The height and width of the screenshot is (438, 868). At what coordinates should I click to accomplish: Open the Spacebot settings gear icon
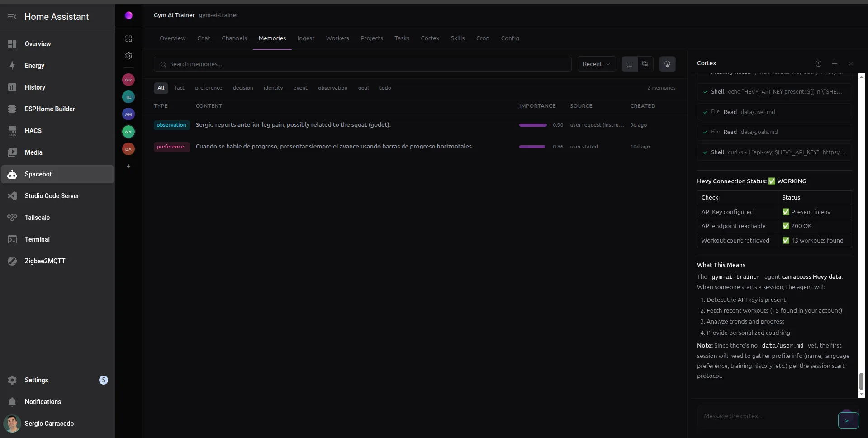[128, 56]
